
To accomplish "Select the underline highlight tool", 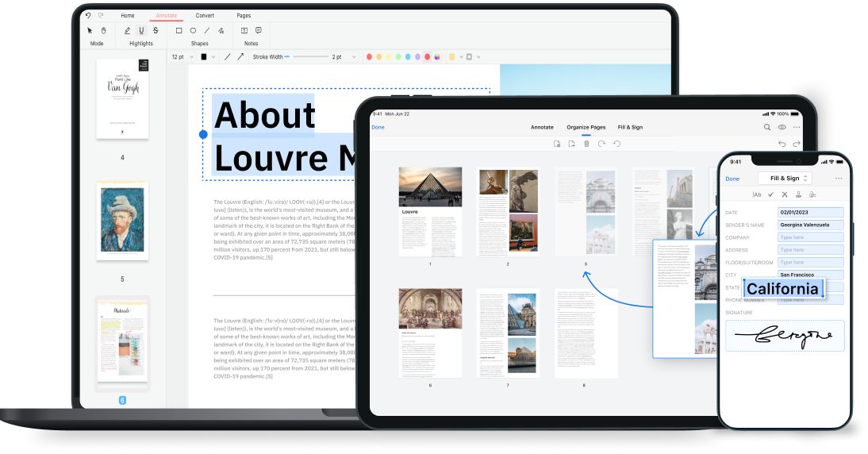I will [x=141, y=30].
